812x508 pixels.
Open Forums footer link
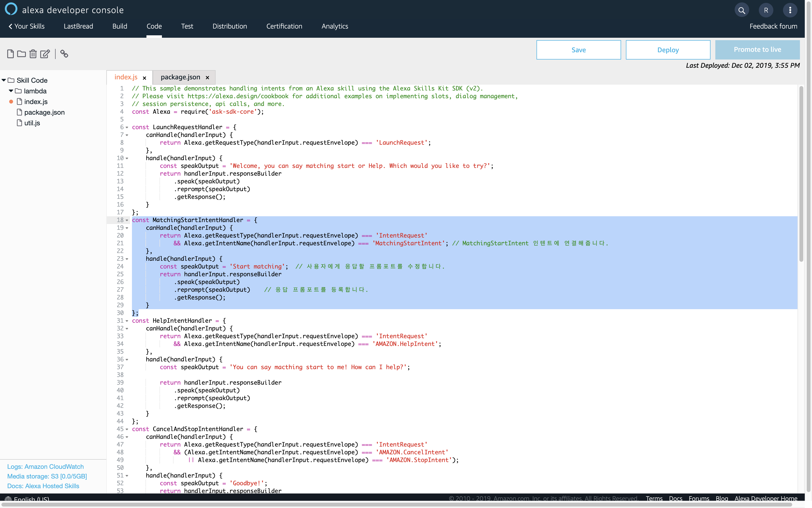699,498
